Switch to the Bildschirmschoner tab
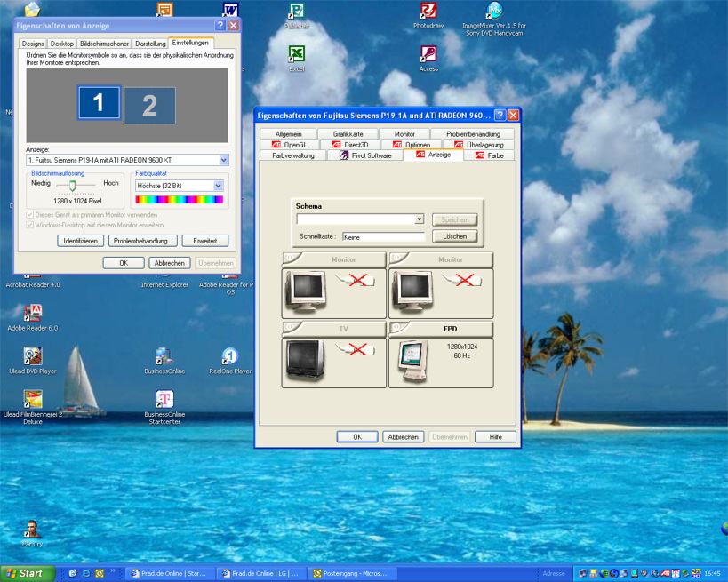The width and height of the screenshot is (728, 582). tap(104, 44)
